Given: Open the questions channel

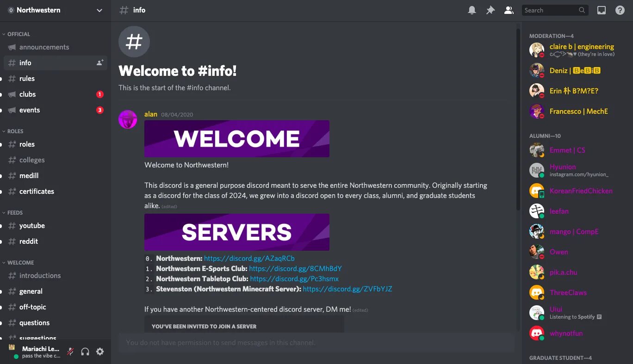Looking at the screenshot, I should [x=56, y=323].
